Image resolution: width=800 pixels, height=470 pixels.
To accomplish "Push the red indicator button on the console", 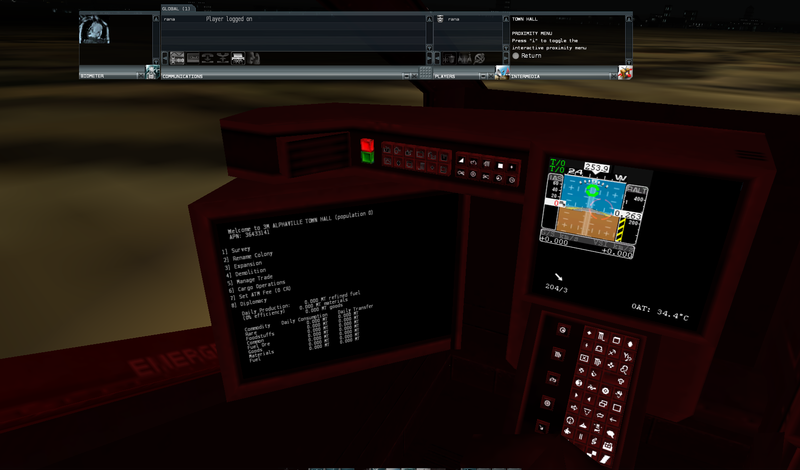I will (367, 145).
